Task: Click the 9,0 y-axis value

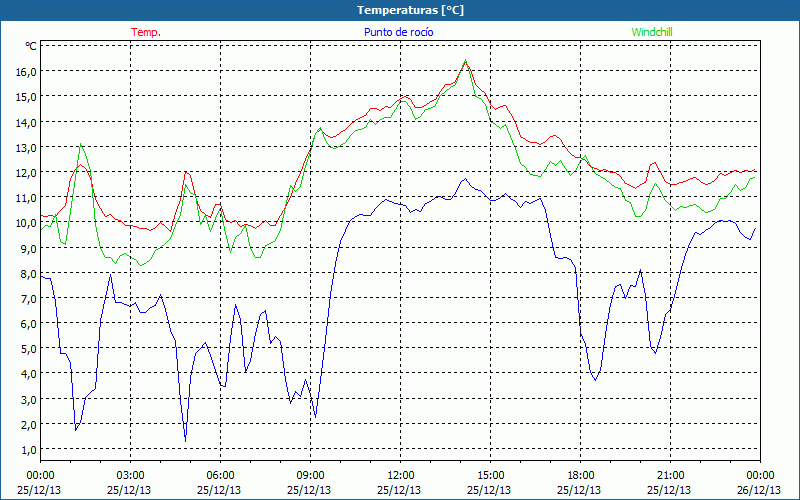Action: click(29, 248)
